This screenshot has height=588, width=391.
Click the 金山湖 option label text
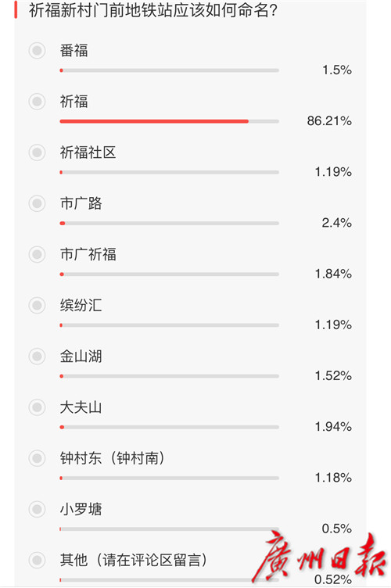point(81,357)
